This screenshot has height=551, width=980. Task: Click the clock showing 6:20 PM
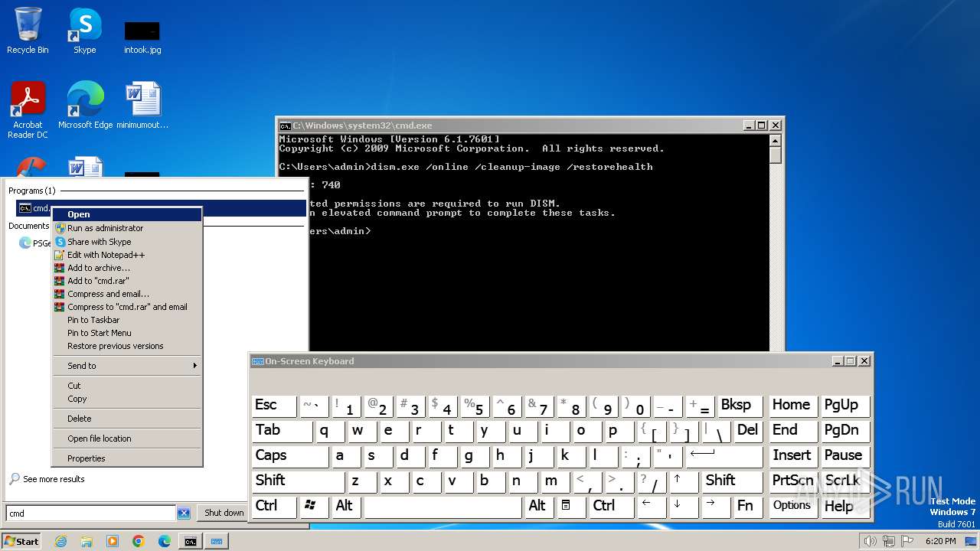click(x=940, y=541)
